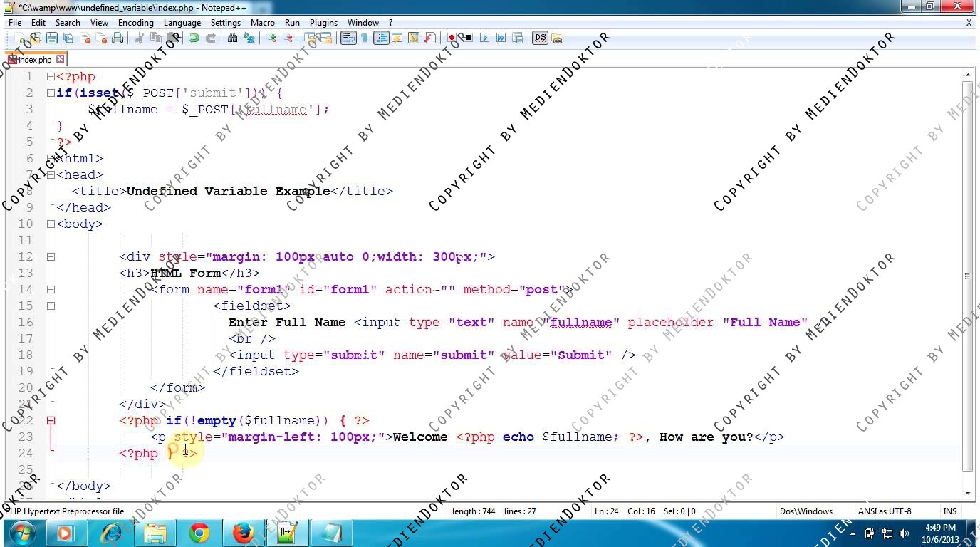
Task: Click the Print toolbar icon
Action: pyautogui.click(x=118, y=38)
